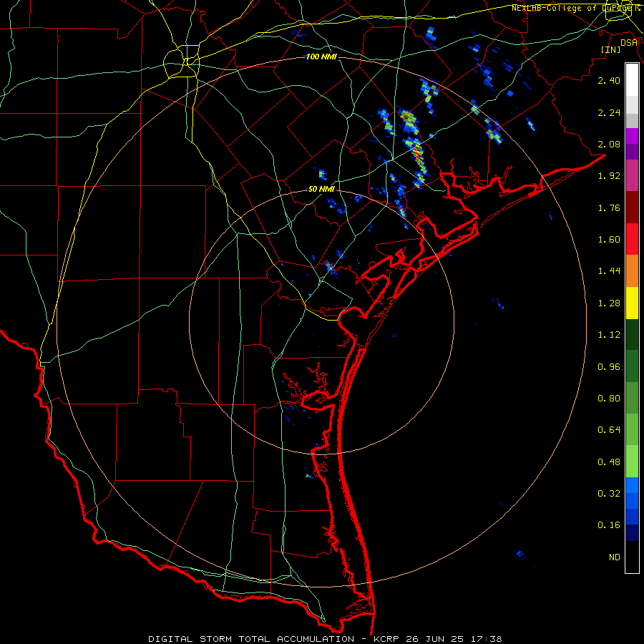Image resolution: width=644 pixels, height=644 pixels.
Task: Click the 100 NMI range ring label
Action: click(321, 57)
